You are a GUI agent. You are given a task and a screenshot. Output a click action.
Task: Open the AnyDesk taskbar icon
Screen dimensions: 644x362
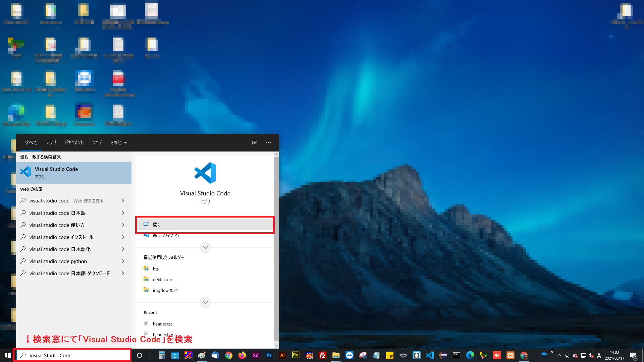point(497,355)
